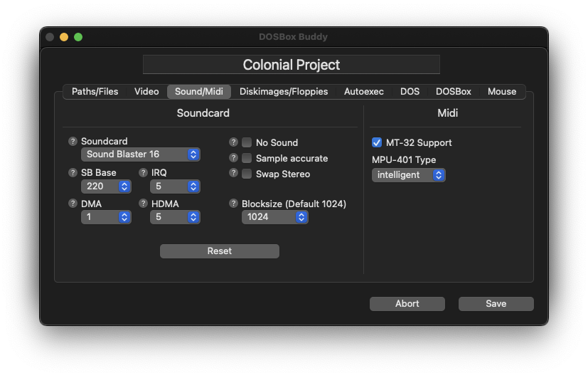This screenshot has height=378, width=588.
Task: Open the help icon beside IRQ
Action: (x=143, y=173)
